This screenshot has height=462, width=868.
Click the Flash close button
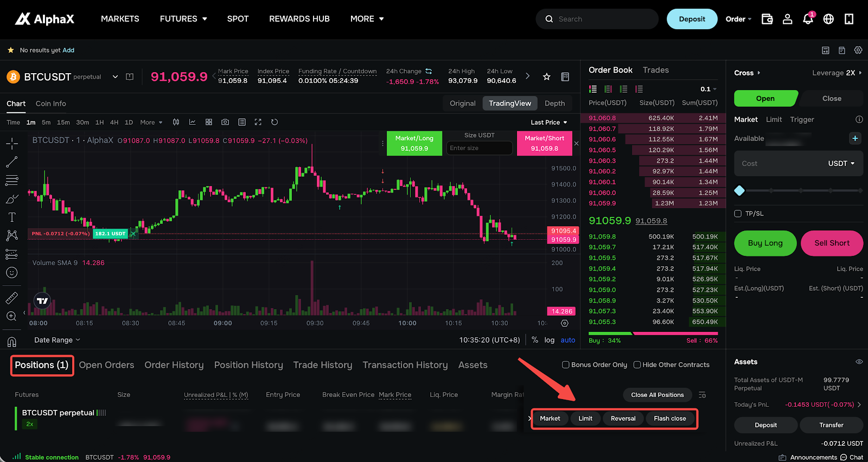(670, 419)
